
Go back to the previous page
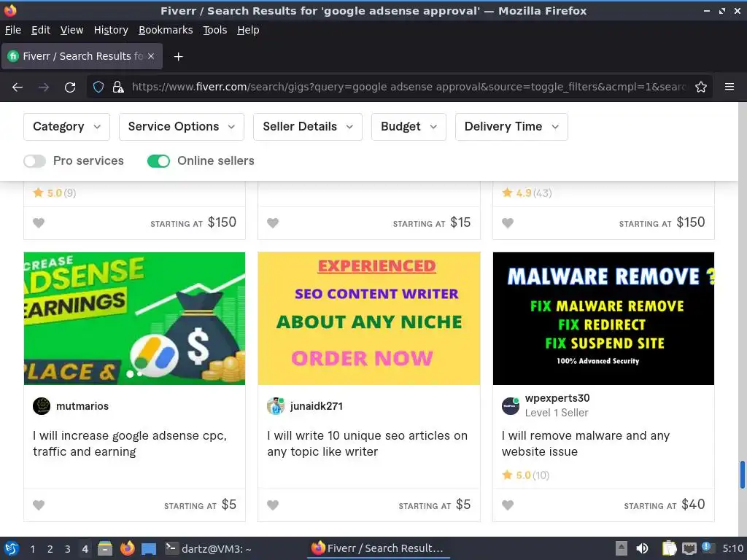pos(18,87)
